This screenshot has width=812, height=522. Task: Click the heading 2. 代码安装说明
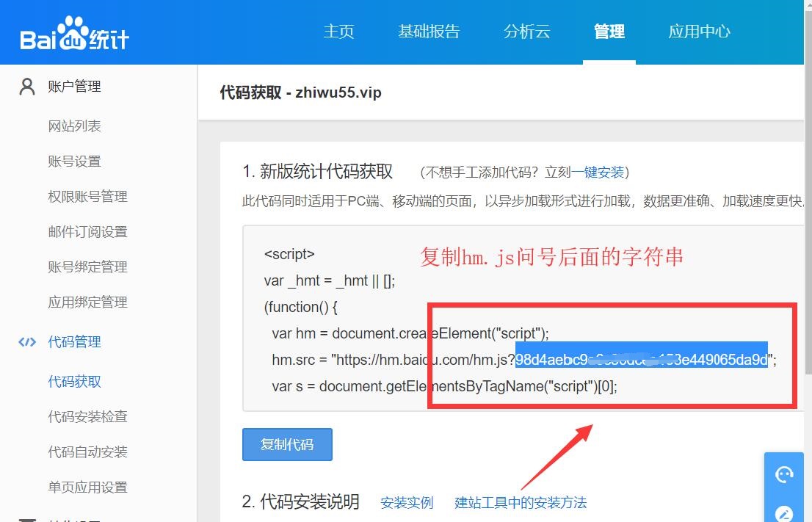click(x=300, y=501)
